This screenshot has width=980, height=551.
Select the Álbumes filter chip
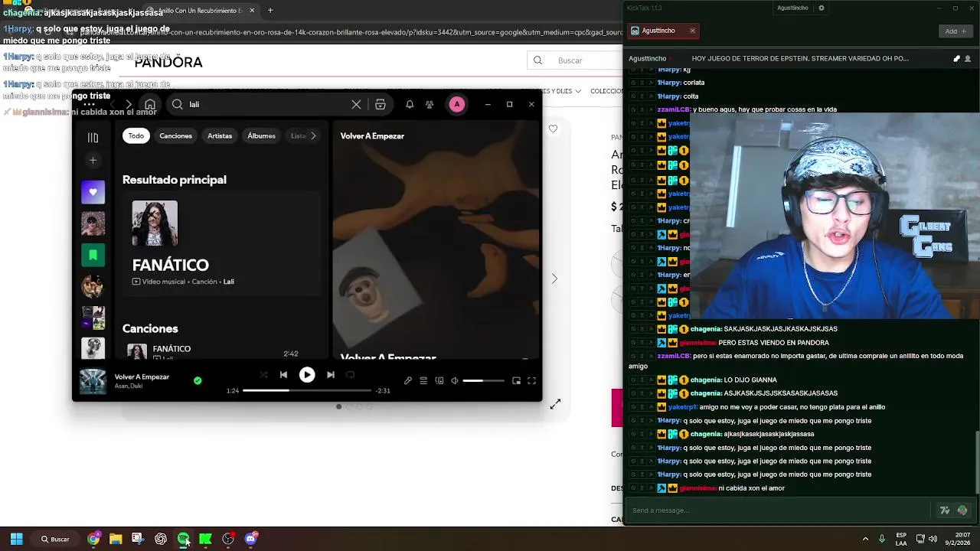coord(261,135)
